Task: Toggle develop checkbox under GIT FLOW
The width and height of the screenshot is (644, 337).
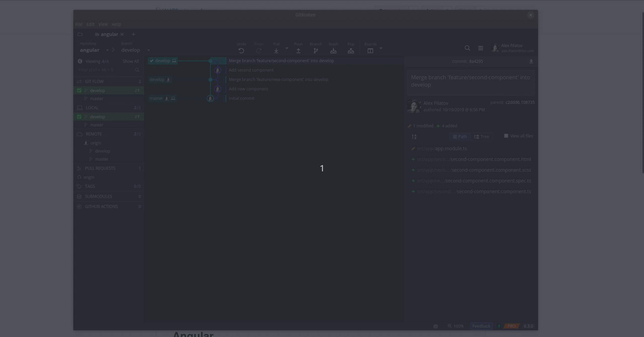Action: (x=79, y=90)
